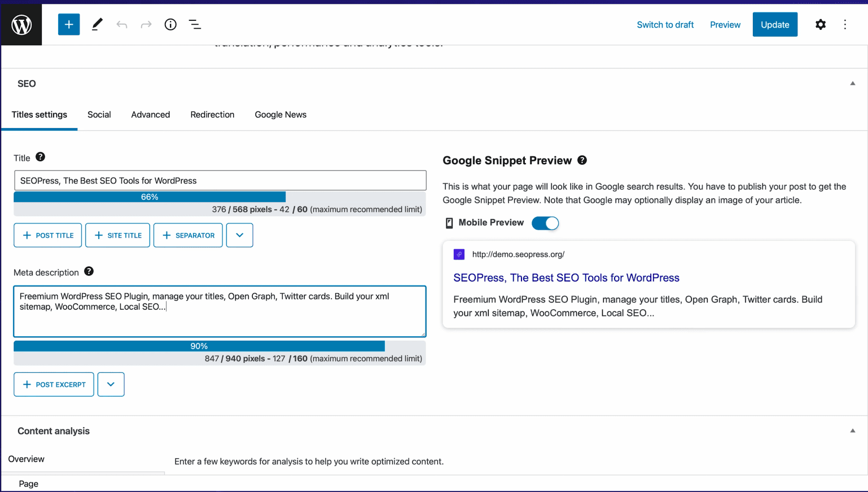
Task: Add a new block with plus button
Action: point(69,24)
